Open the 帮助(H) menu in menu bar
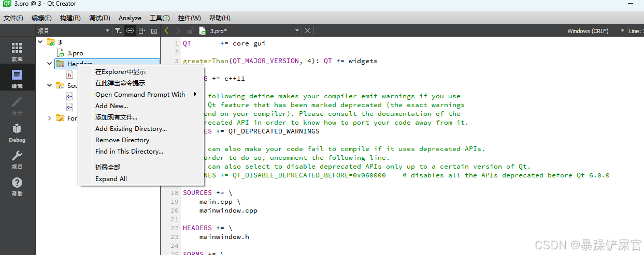Viewport: 644px width, 255px height. pos(220,18)
